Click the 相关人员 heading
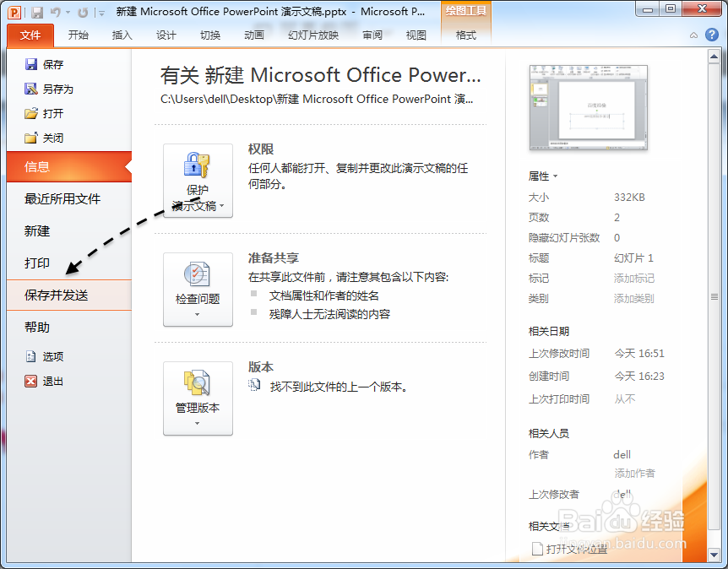 coord(548,433)
